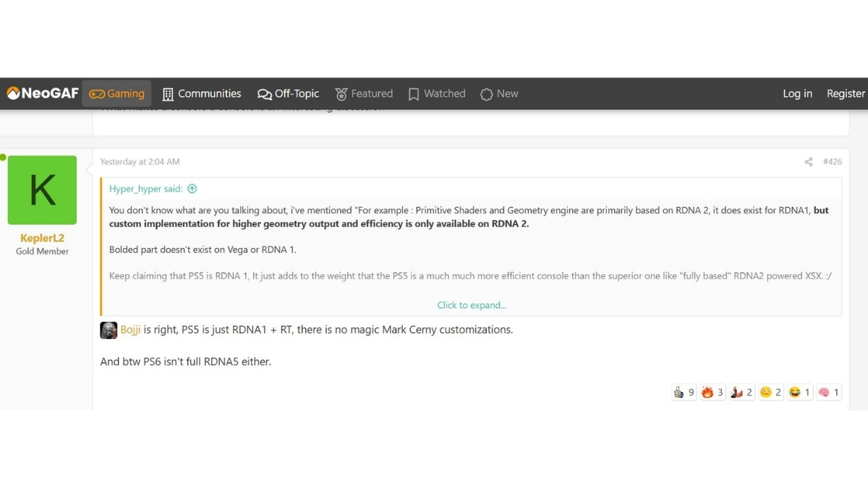Open the Gaming tab
This screenshot has height=488, width=868.
click(x=116, y=93)
